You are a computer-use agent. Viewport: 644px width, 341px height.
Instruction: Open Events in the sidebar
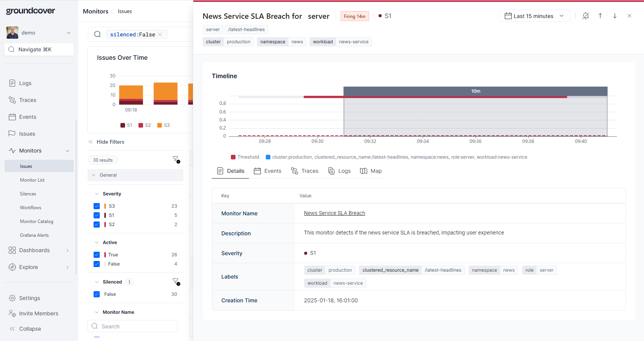pyautogui.click(x=28, y=117)
